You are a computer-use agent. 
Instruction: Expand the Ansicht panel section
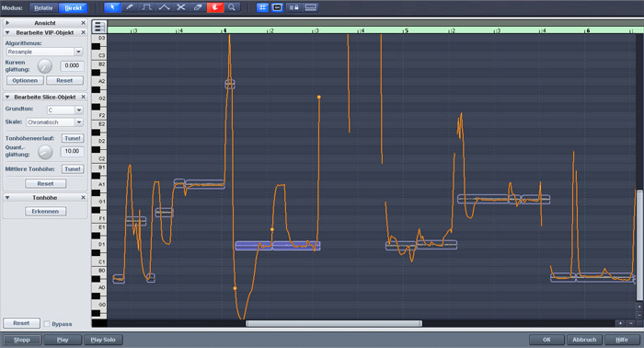pos(7,23)
